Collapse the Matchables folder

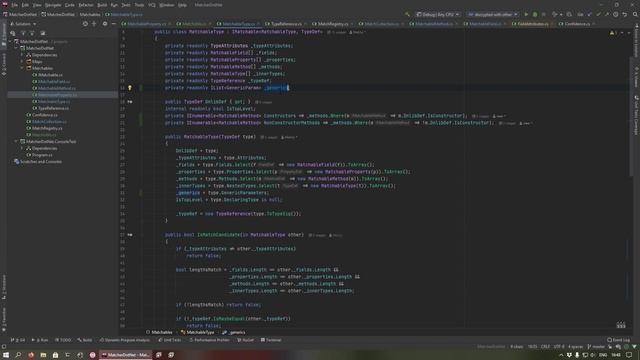[x=22, y=68]
